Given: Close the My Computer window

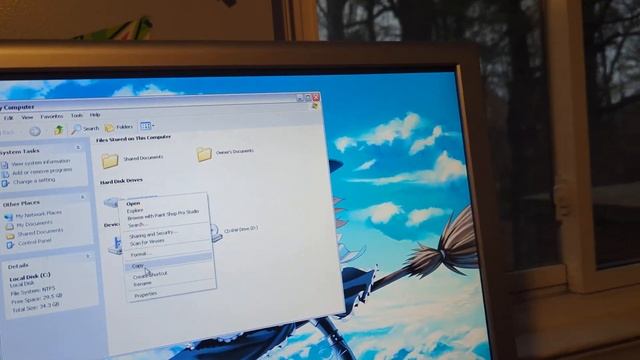Looking at the screenshot, I should coord(316,97).
